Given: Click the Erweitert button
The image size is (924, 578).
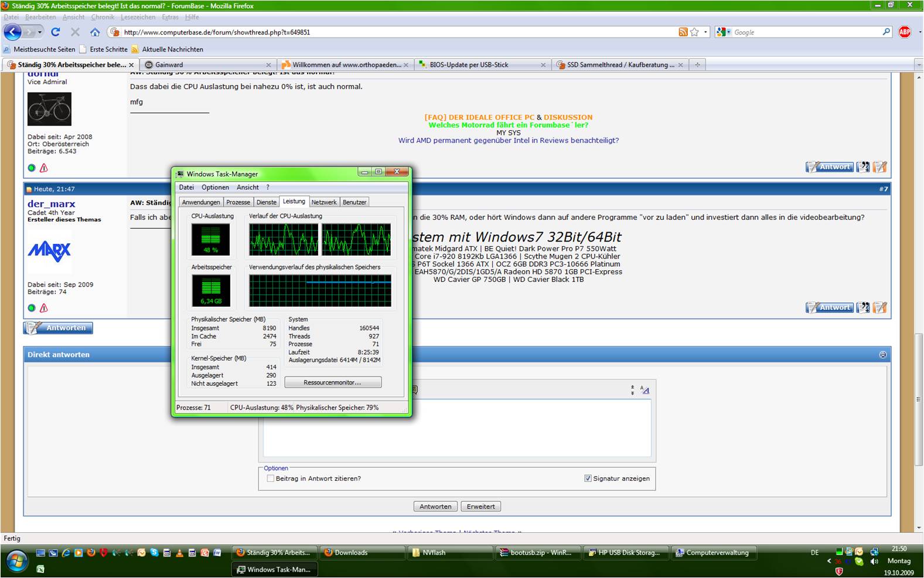Looking at the screenshot, I should (x=481, y=506).
